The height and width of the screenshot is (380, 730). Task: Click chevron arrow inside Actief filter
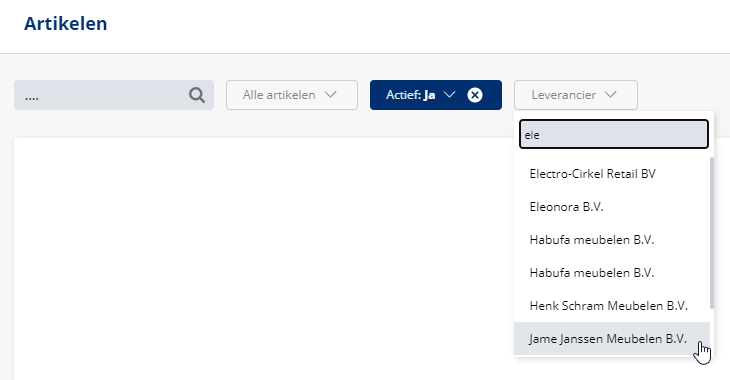(x=449, y=95)
